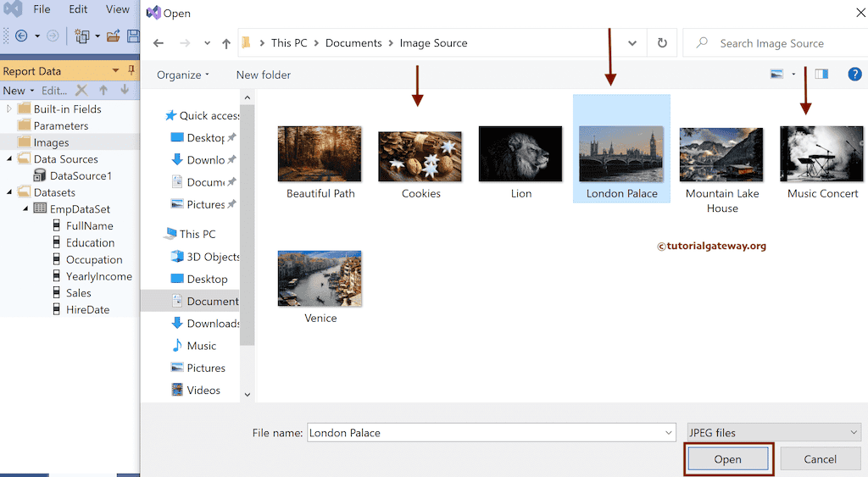Click This PC in address breadcrumb
868x477 pixels.
289,43
